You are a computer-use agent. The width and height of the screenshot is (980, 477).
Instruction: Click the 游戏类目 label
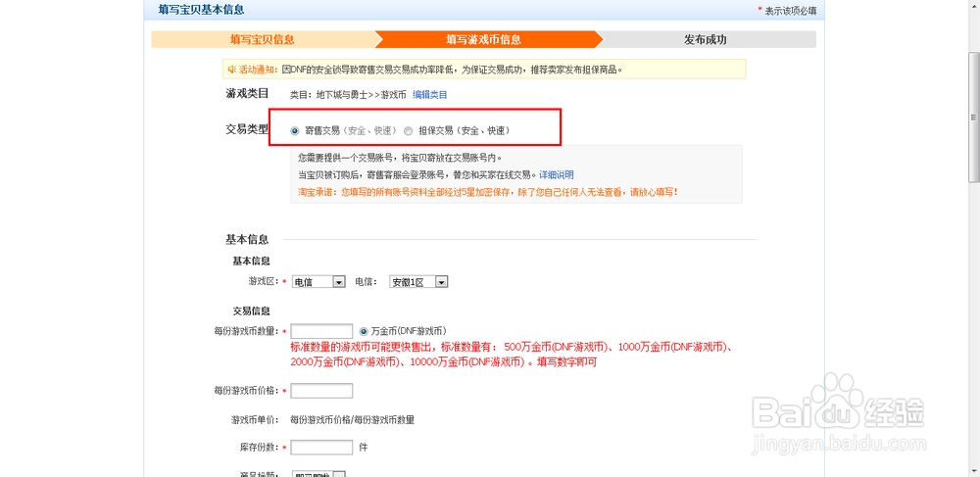coord(247,94)
